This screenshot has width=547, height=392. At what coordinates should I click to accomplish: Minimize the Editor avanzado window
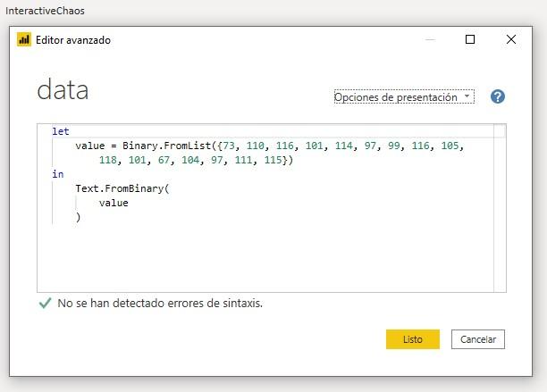pyautogui.click(x=430, y=39)
